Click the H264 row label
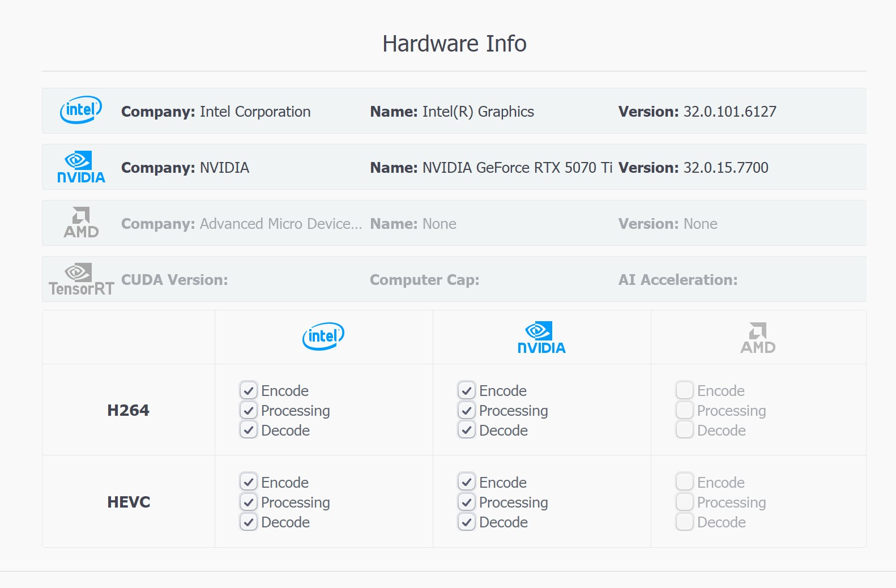The image size is (896, 588). tap(129, 410)
